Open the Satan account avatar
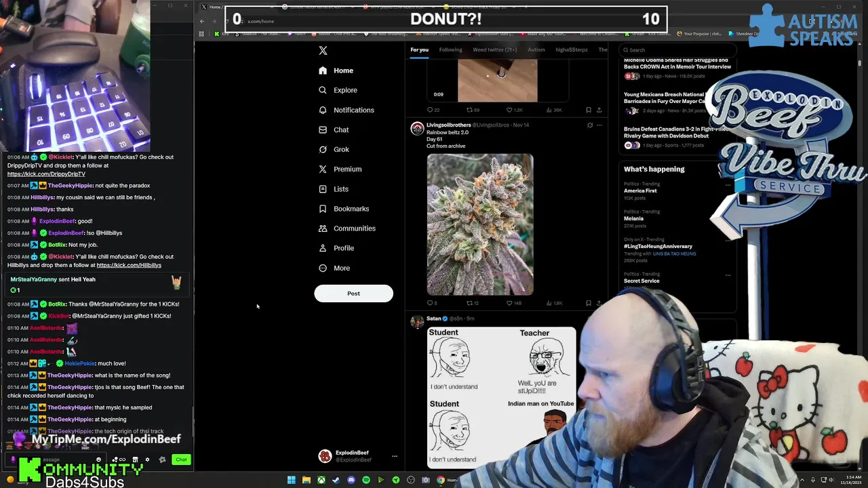868x488 pixels. coord(417,322)
